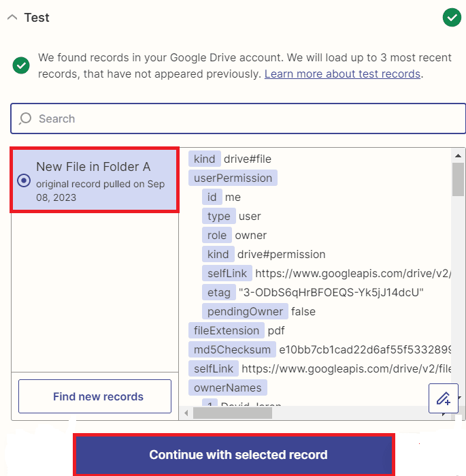Click the green check icon in Test header
This screenshot has width=466, height=476.
coord(452,17)
